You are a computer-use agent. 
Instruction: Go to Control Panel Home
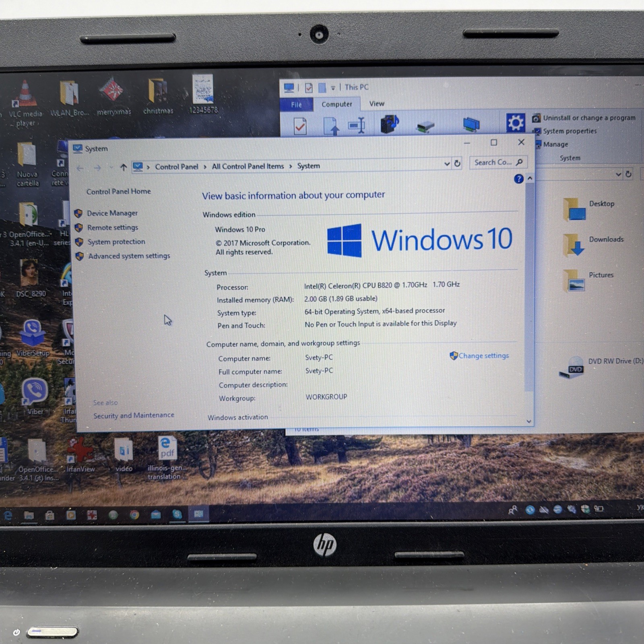click(118, 192)
